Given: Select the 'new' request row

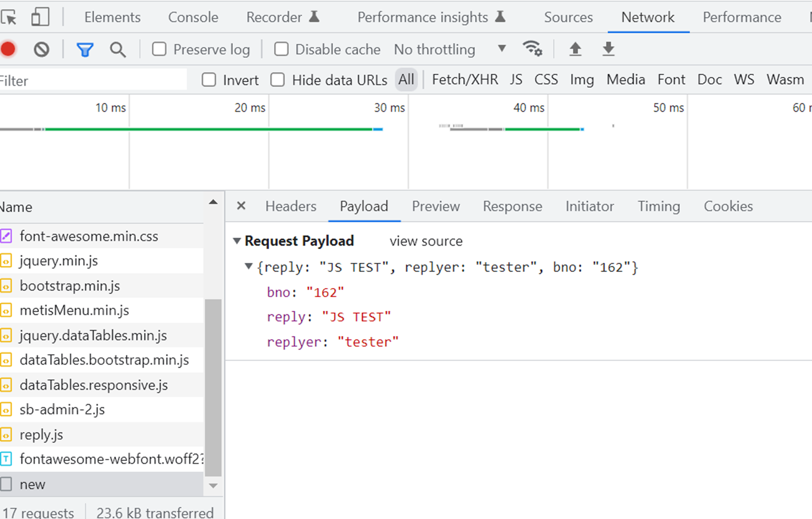Looking at the screenshot, I should [101, 484].
